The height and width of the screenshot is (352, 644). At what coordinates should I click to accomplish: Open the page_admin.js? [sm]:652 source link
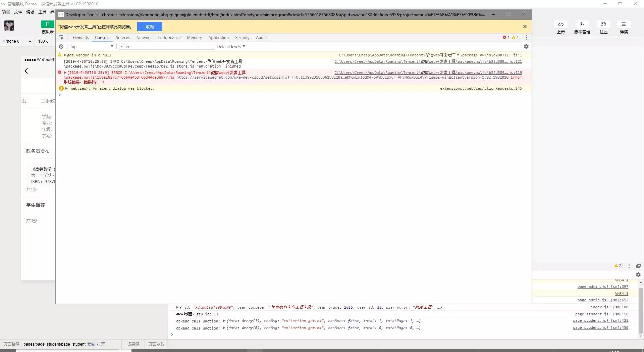pos(603,300)
